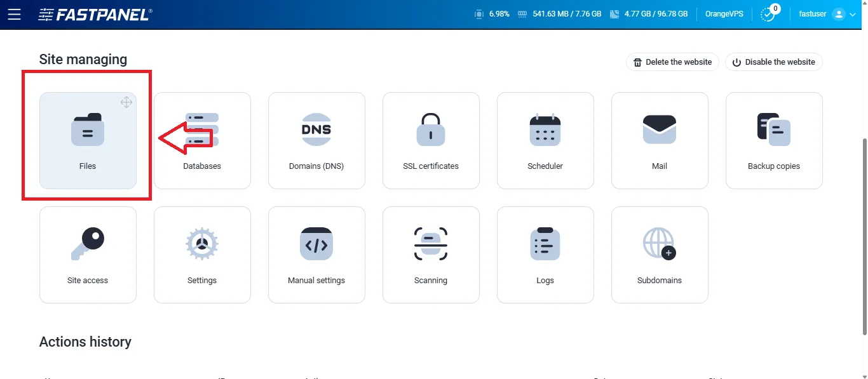Open notifications via clock icon
The height and width of the screenshot is (379, 868).
click(x=768, y=14)
